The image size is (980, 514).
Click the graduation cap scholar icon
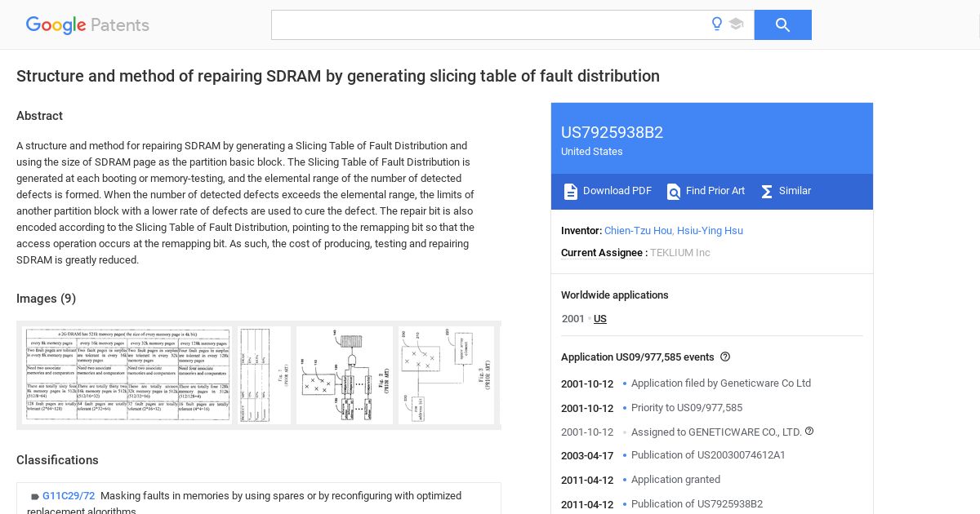point(737,24)
